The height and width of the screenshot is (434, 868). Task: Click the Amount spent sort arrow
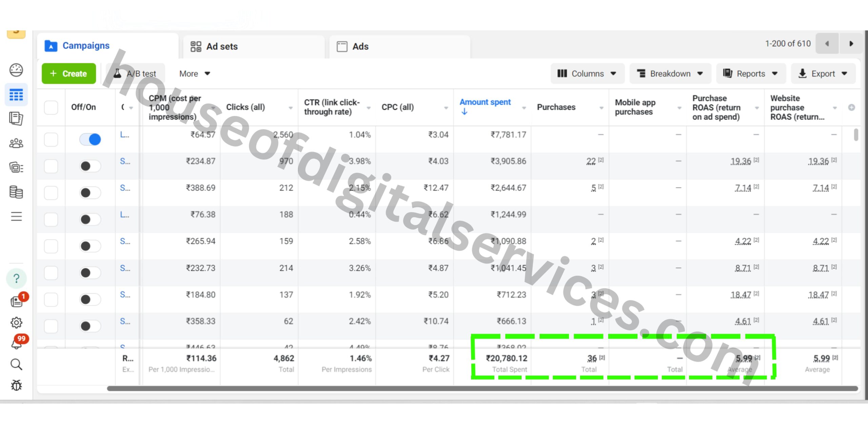click(x=464, y=112)
